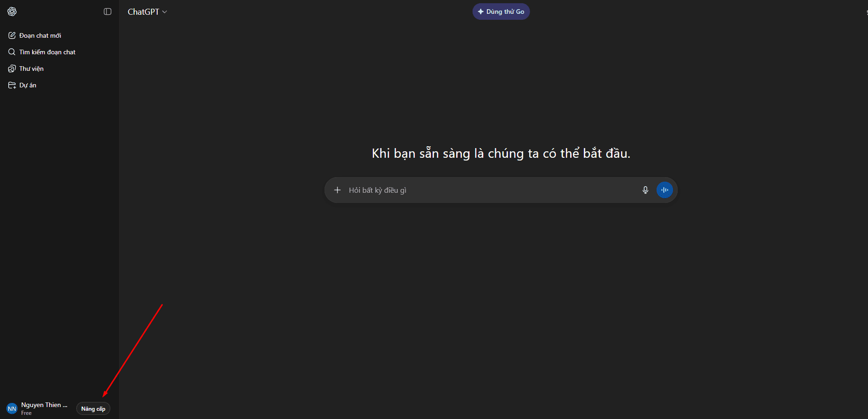Start a new chat via the compose icon
868x419 pixels.
pyautogui.click(x=12, y=35)
